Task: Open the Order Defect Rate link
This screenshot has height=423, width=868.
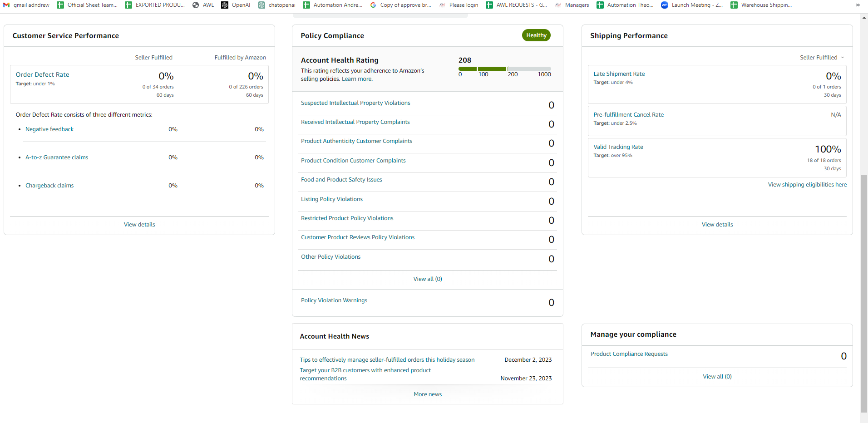Action: click(43, 74)
